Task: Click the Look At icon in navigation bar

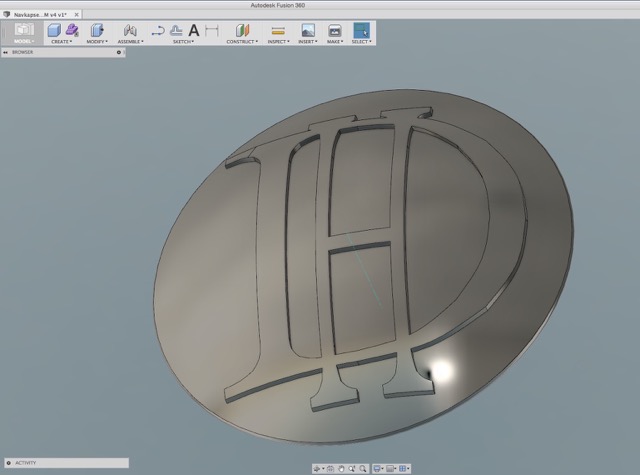Action: (330, 468)
